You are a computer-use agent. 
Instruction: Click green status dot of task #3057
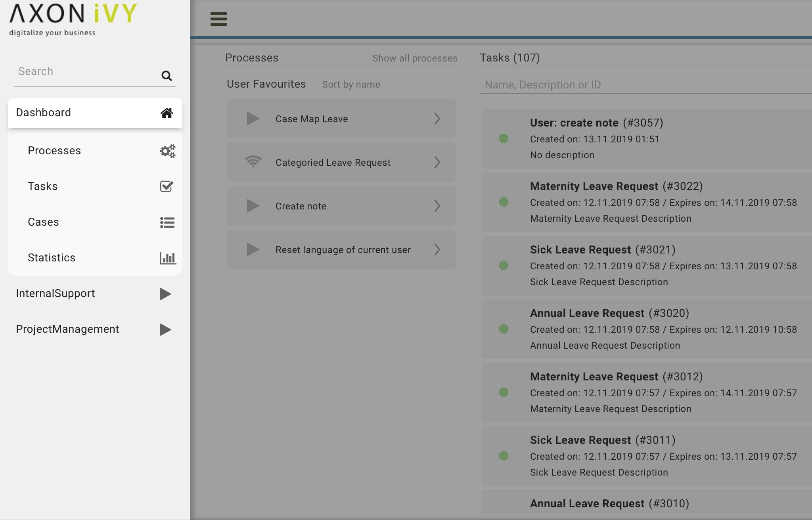(504, 138)
